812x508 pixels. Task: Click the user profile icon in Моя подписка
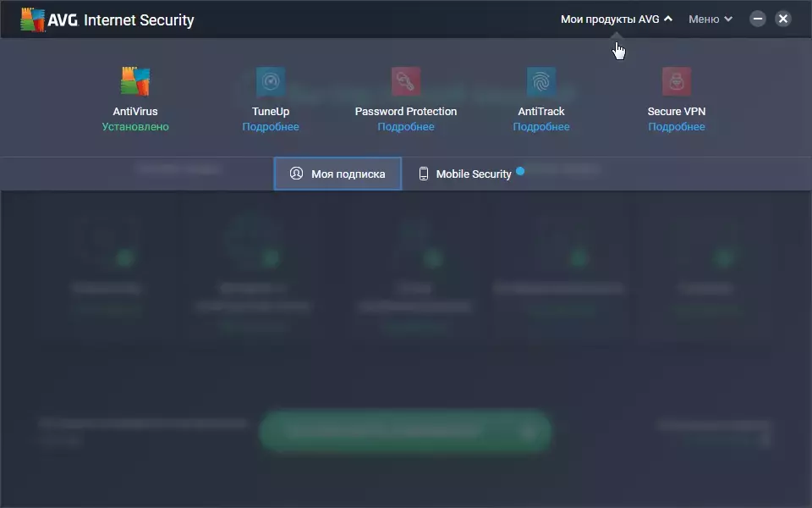click(296, 173)
